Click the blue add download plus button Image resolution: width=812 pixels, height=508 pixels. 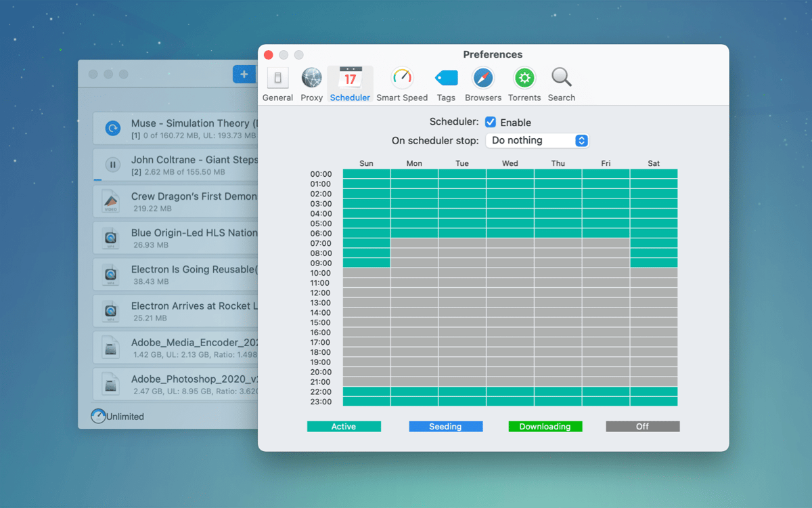pyautogui.click(x=244, y=75)
